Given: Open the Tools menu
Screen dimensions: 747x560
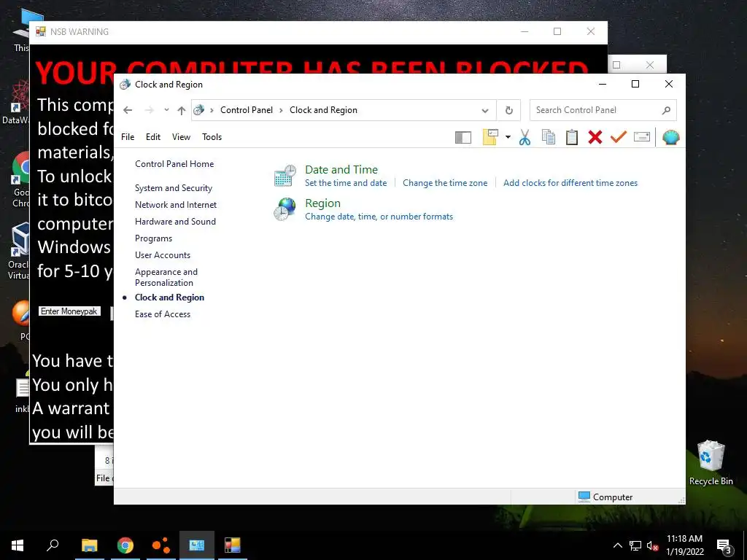Looking at the screenshot, I should 212,137.
